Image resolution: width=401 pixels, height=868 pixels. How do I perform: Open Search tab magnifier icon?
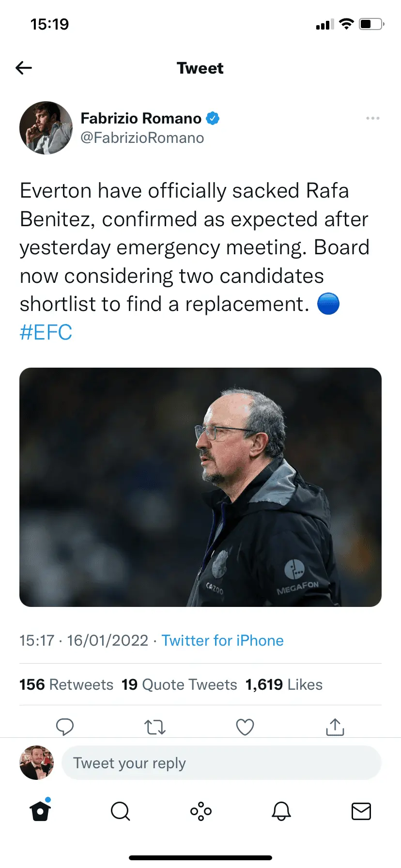[120, 811]
